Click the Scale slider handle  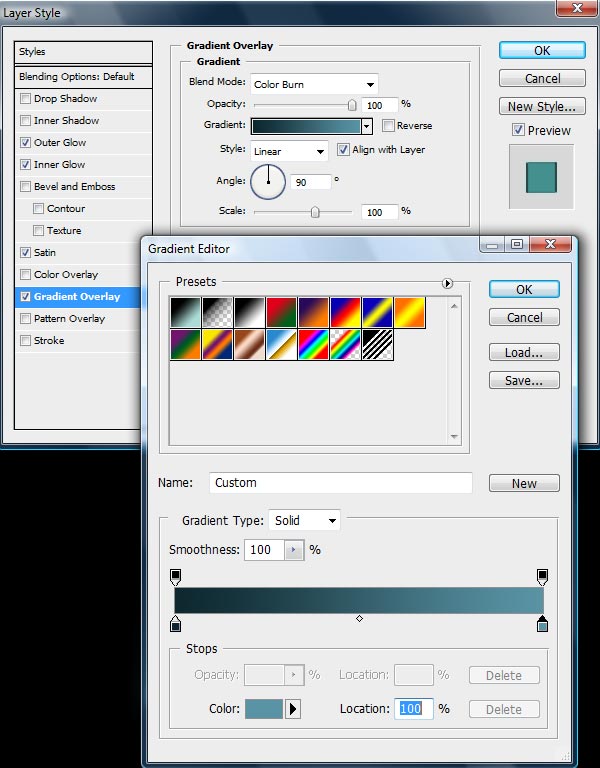(315, 212)
